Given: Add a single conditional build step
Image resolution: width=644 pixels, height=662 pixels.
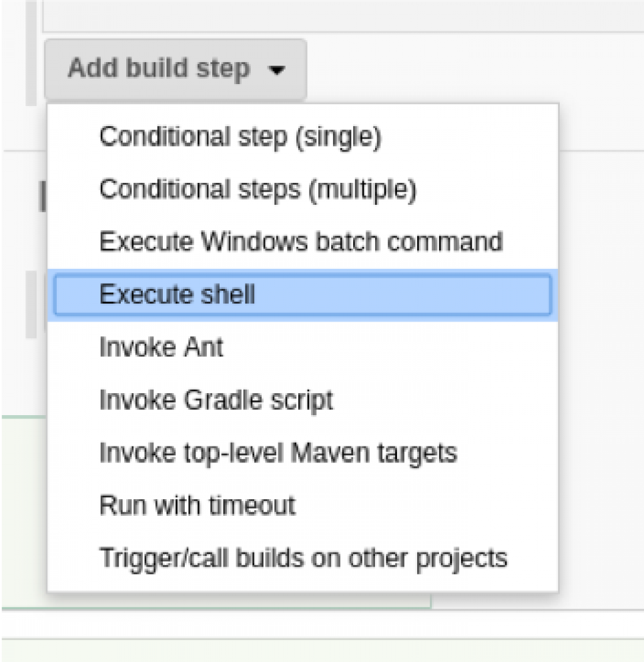Looking at the screenshot, I should [240, 137].
